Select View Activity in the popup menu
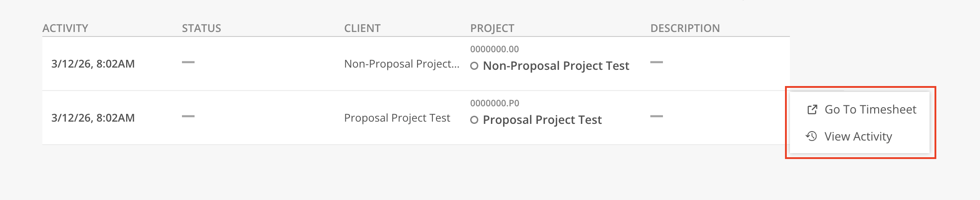 pyautogui.click(x=858, y=136)
